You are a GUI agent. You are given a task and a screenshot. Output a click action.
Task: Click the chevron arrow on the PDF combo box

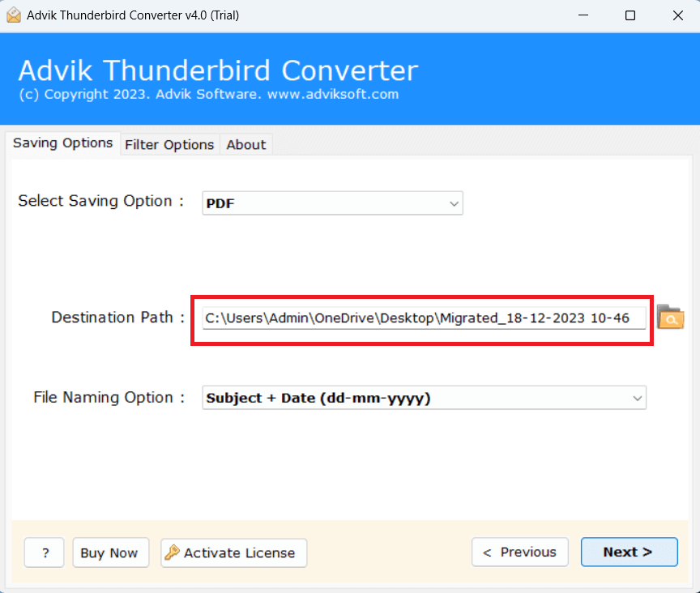click(x=454, y=203)
